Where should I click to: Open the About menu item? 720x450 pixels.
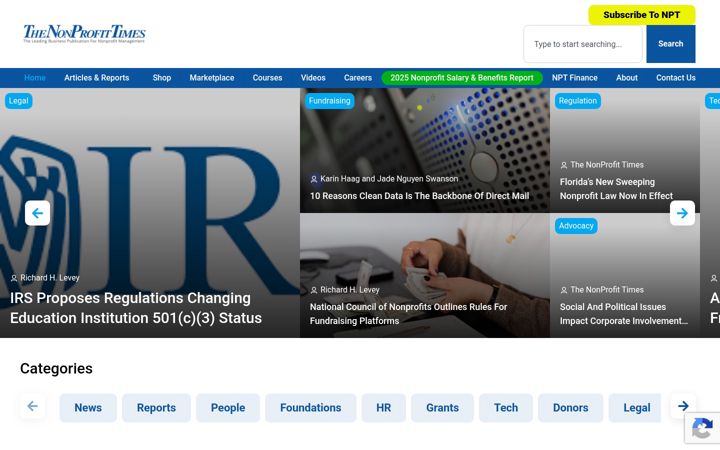[626, 78]
